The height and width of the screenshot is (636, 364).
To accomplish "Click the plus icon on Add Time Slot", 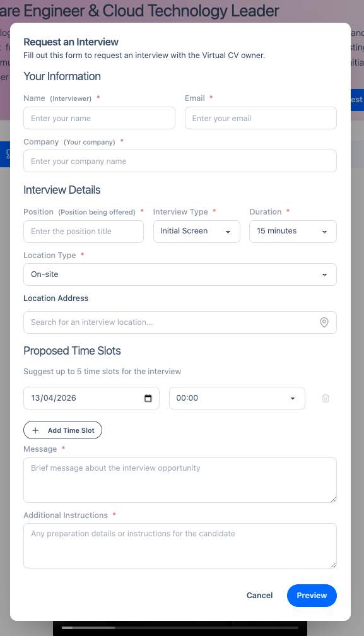I will [x=36, y=430].
